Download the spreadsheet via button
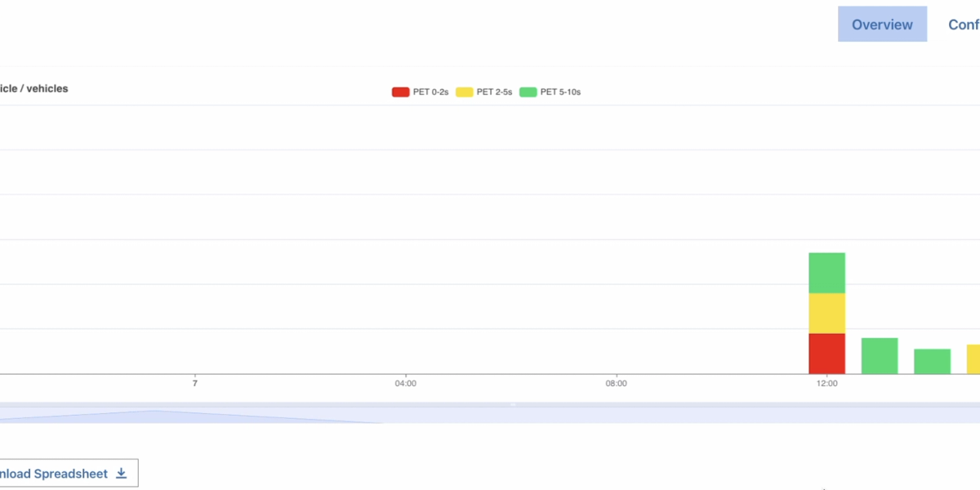This screenshot has width=980, height=490. [69, 474]
